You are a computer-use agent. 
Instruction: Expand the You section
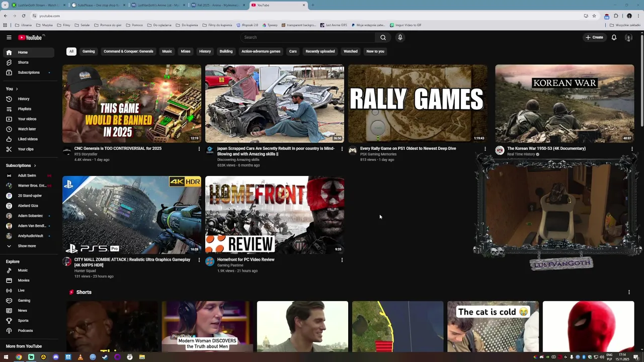[x=12, y=89]
